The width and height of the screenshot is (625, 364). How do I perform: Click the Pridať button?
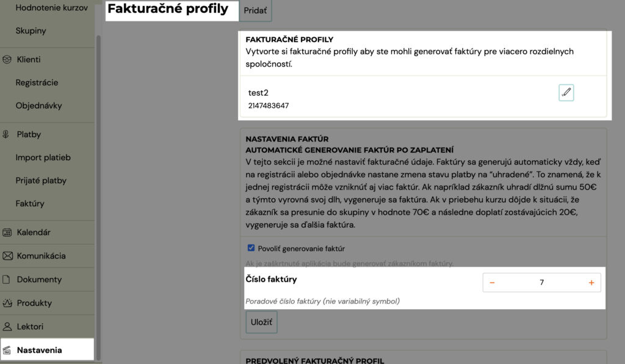point(255,10)
